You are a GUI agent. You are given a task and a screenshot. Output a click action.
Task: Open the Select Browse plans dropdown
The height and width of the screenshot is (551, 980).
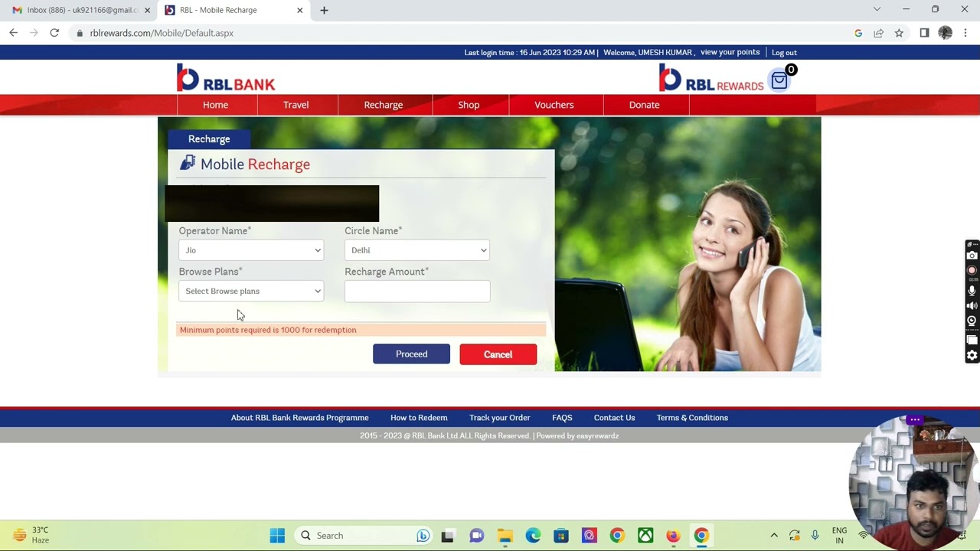coord(251,291)
